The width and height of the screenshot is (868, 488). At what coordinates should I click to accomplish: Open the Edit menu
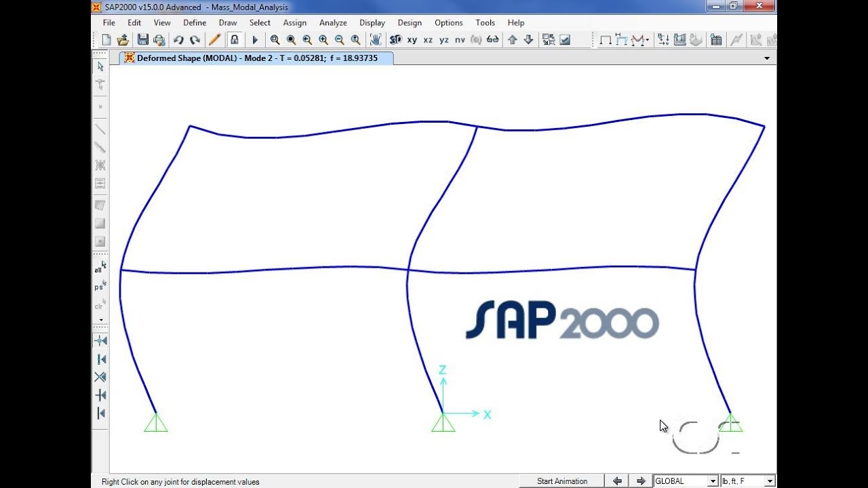pos(134,22)
